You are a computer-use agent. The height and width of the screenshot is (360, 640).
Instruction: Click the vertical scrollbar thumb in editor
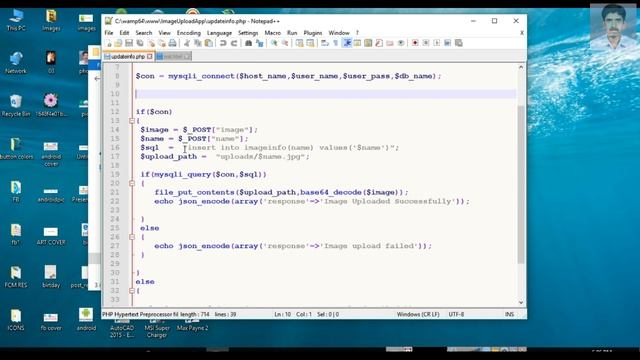point(521,184)
